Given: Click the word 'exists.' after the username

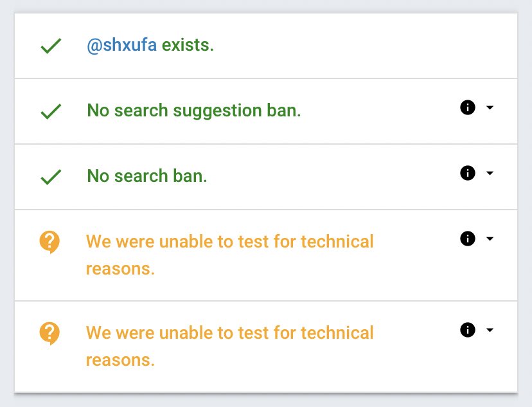Looking at the screenshot, I should [x=188, y=46].
